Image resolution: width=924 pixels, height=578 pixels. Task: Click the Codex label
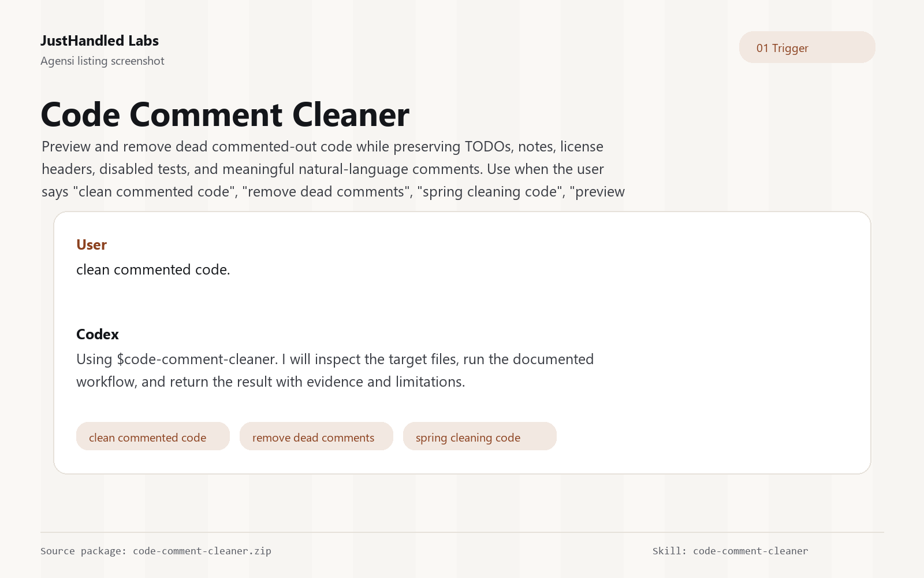tap(98, 334)
